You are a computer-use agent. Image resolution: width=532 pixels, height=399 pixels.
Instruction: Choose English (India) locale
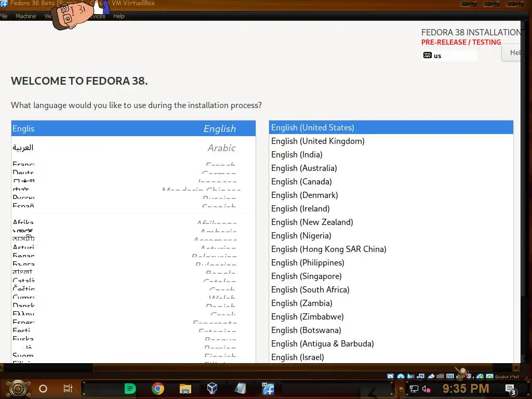click(x=391, y=154)
